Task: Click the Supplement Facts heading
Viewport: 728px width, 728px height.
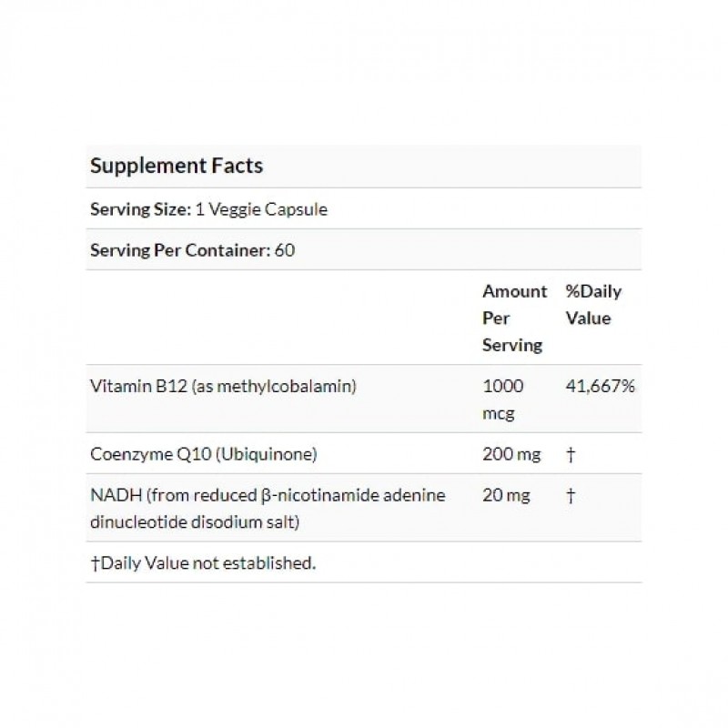Action: coord(177,166)
